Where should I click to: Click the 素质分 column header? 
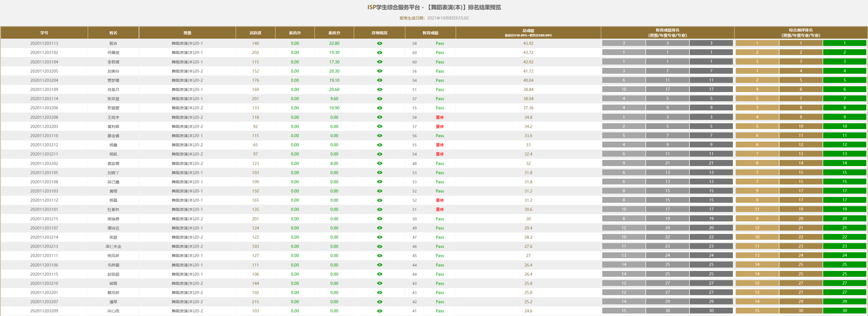coord(334,33)
